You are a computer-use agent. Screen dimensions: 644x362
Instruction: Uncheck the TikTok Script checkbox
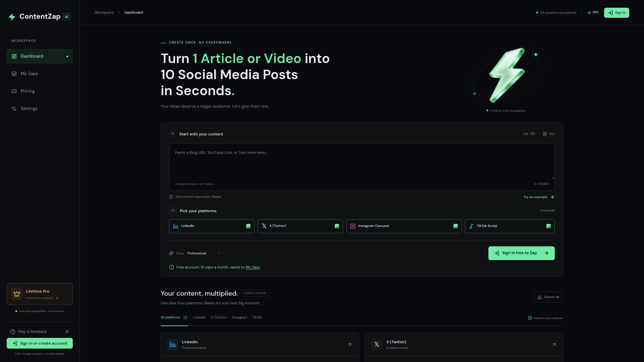pyautogui.click(x=549, y=226)
